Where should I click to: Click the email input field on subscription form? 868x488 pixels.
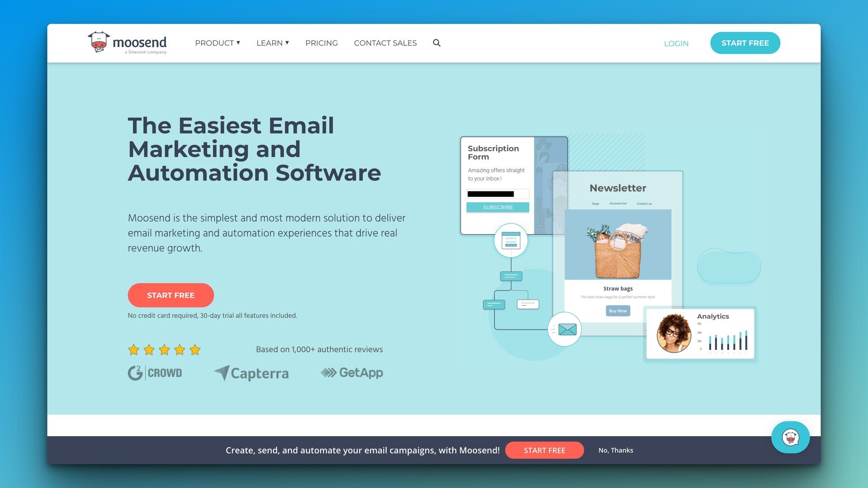pyautogui.click(x=498, y=194)
